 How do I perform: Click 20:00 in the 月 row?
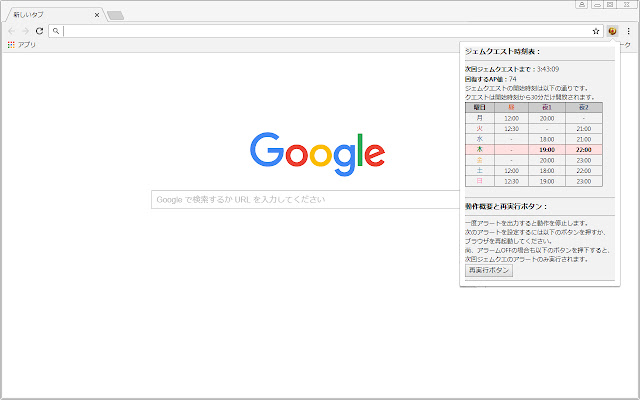point(547,118)
